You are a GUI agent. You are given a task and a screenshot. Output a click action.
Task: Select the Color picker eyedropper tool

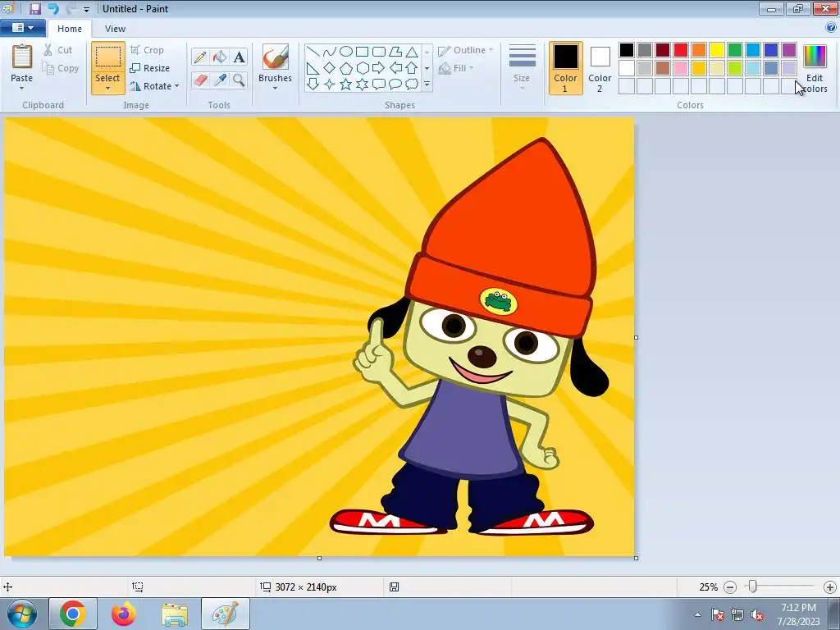coord(219,80)
